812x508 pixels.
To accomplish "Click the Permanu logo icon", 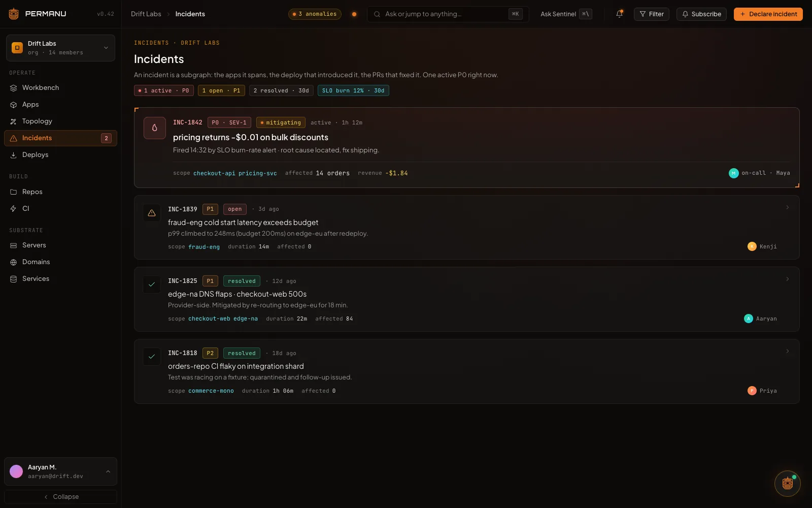I will point(14,14).
